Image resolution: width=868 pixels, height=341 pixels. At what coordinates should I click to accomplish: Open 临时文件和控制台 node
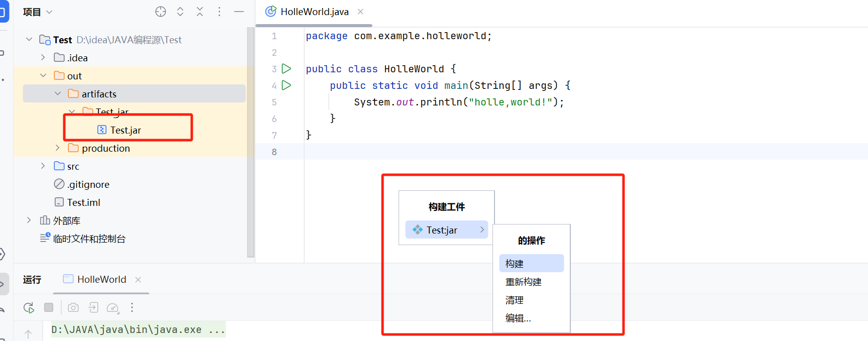point(89,239)
